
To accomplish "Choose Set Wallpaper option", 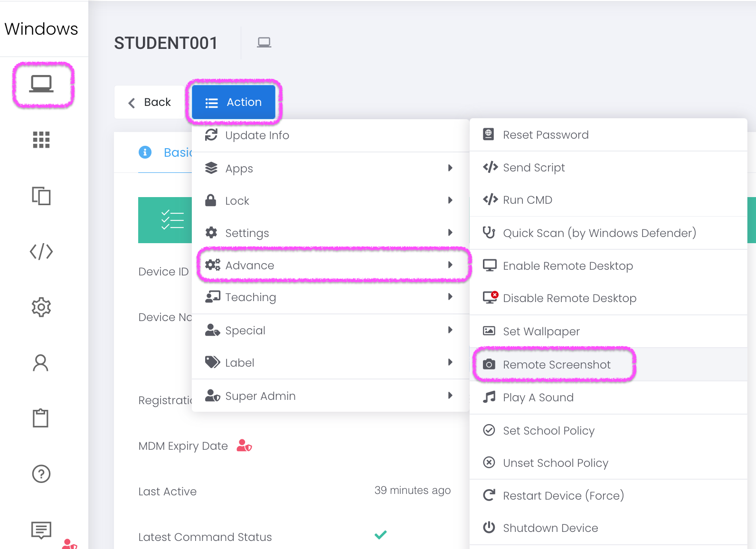I will point(608,331).
